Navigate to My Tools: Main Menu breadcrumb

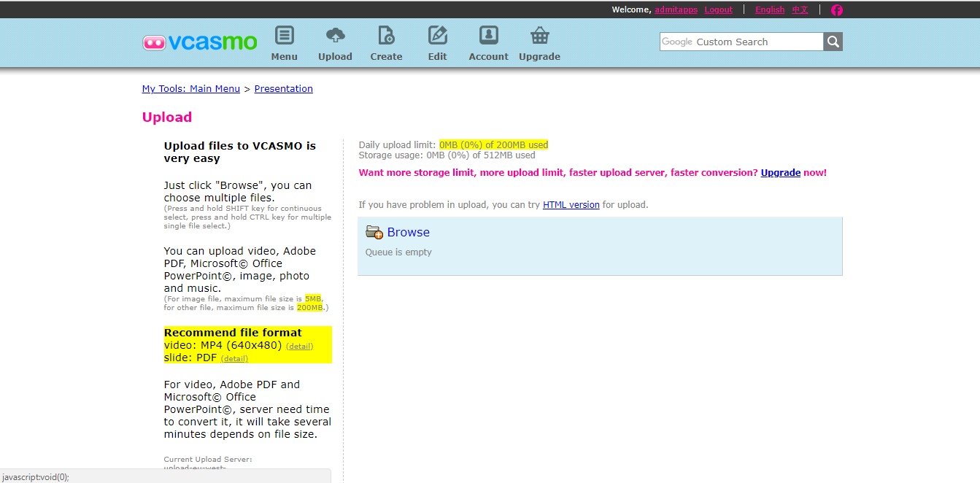(190, 89)
